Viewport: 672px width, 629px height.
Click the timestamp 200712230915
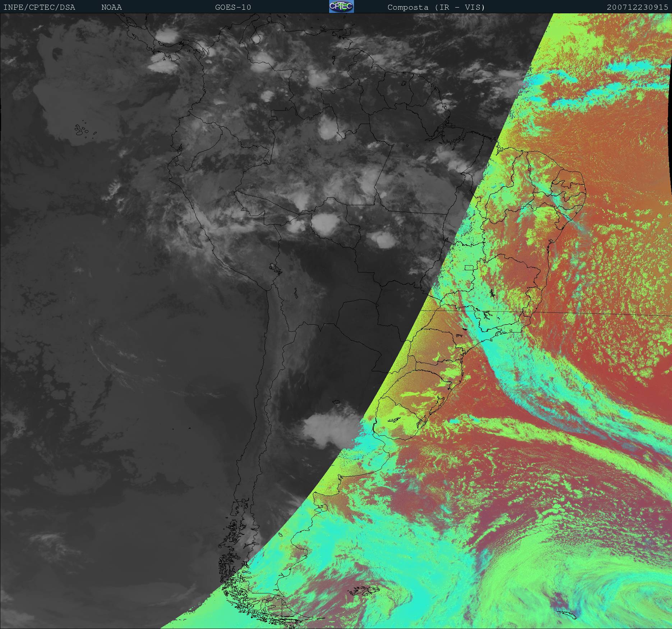click(638, 7)
